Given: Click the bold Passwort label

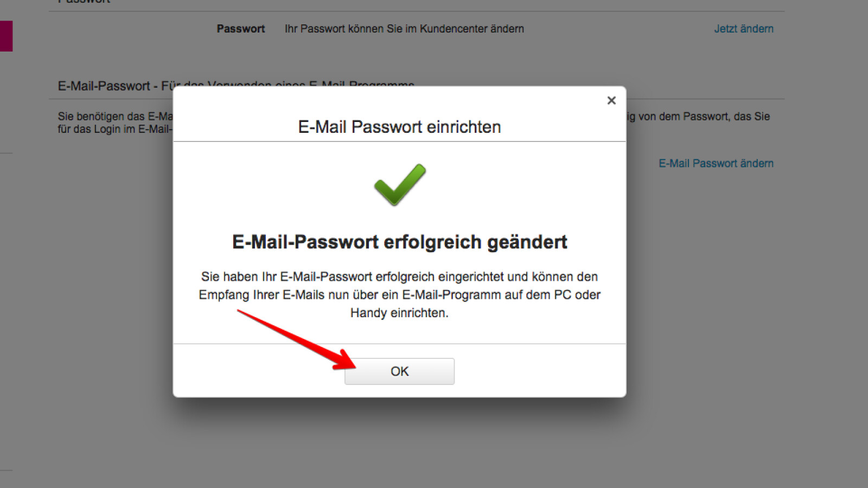Looking at the screenshot, I should [240, 29].
